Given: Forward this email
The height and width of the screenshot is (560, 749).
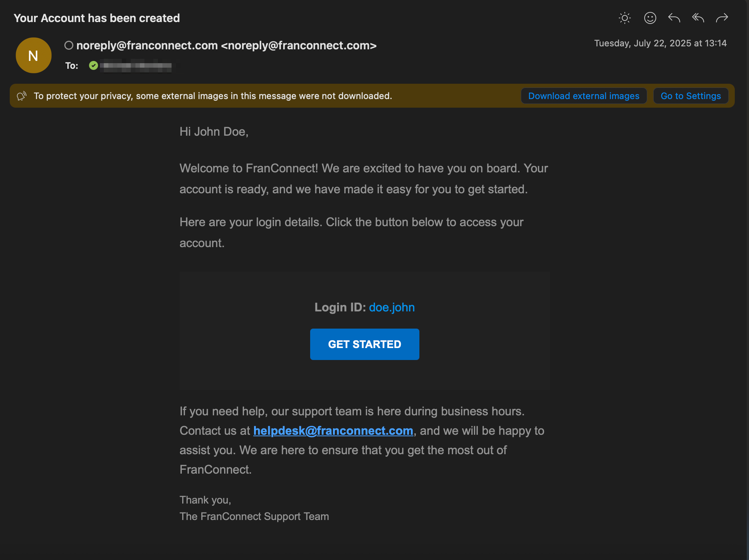Looking at the screenshot, I should coord(722,18).
